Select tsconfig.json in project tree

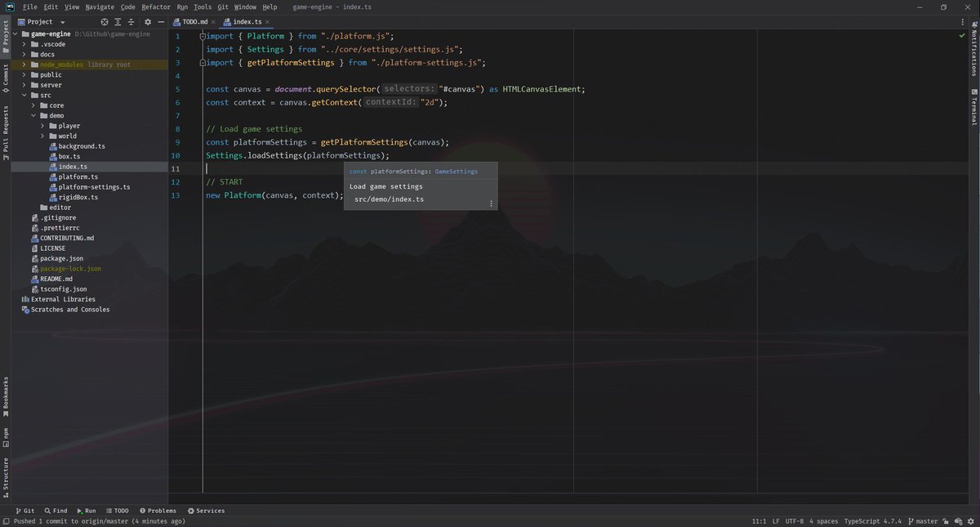pyautogui.click(x=64, y=289)
